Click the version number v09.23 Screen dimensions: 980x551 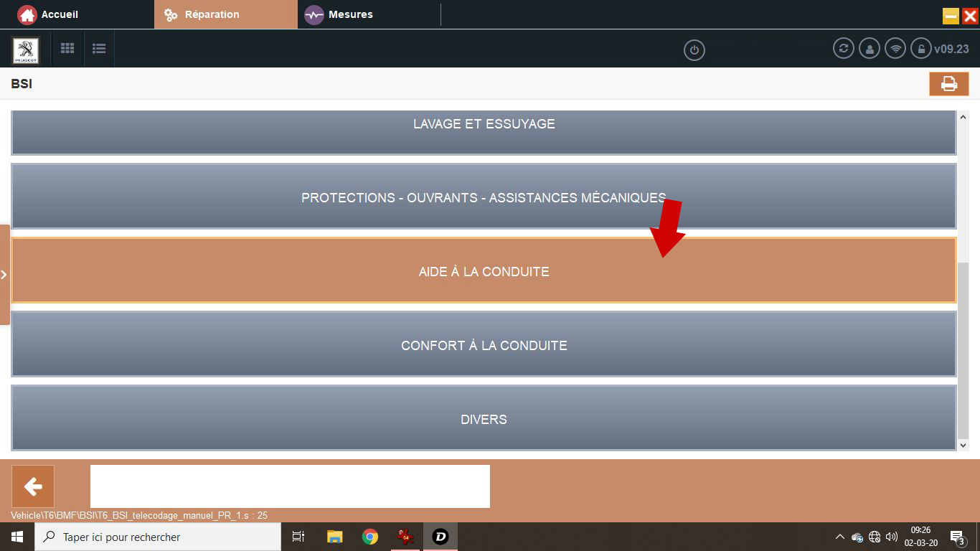[951, 49]
